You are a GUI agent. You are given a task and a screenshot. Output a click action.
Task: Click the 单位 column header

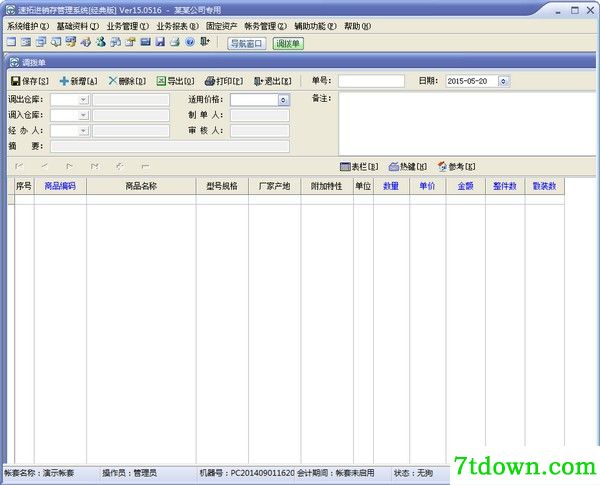pos(363,186)
